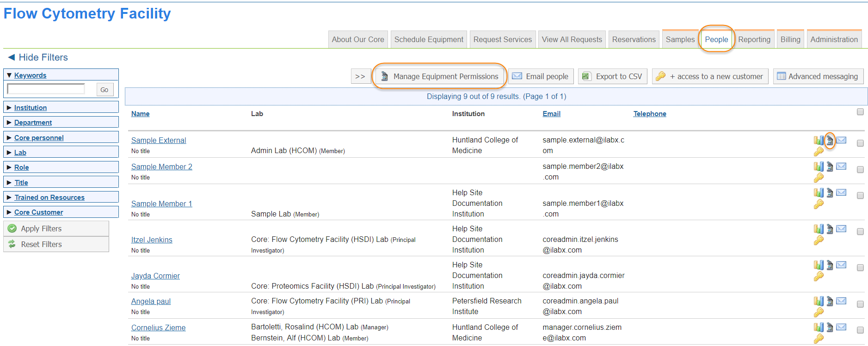The width and height of the screenshot is (868, 346).
Task: Open Itzel Jenkins profile link
Action: pos(151,240)
